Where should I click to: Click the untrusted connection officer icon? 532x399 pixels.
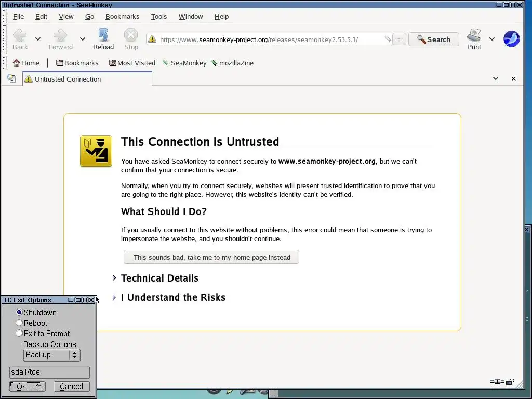coord(96,151)
